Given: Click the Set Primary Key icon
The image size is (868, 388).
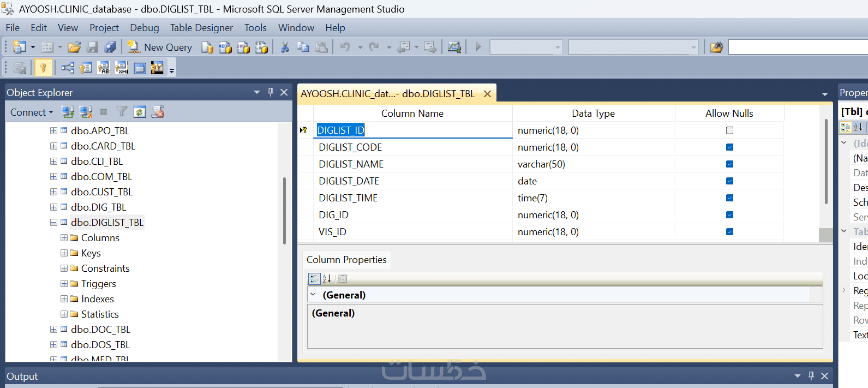Looking at the screenshot, I should tap(43, 68).
